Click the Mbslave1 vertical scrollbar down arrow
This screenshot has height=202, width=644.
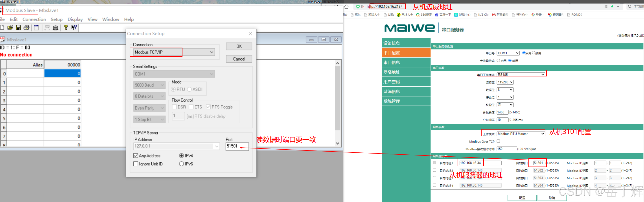click(x=337, y=143)
